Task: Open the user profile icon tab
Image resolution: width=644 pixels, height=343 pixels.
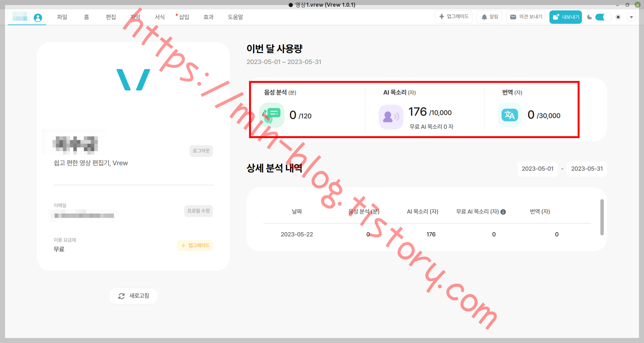Action: coord(38,17)
